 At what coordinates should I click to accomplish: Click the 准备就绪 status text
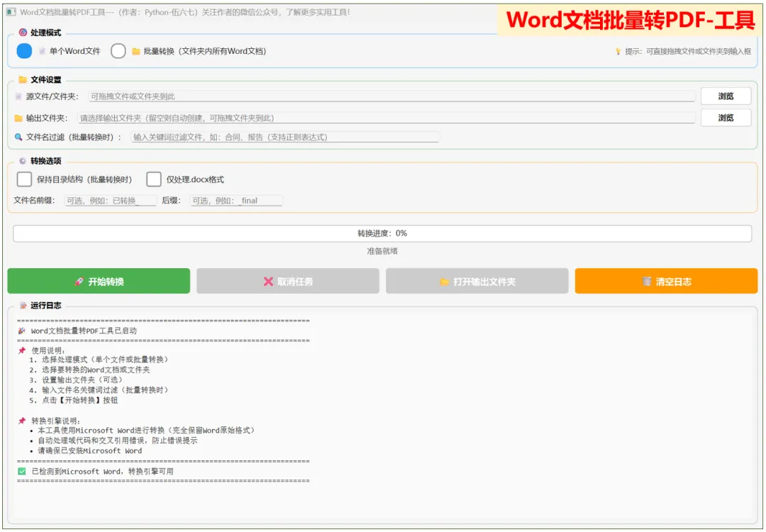pyautogui.click(x=382, y=251)
